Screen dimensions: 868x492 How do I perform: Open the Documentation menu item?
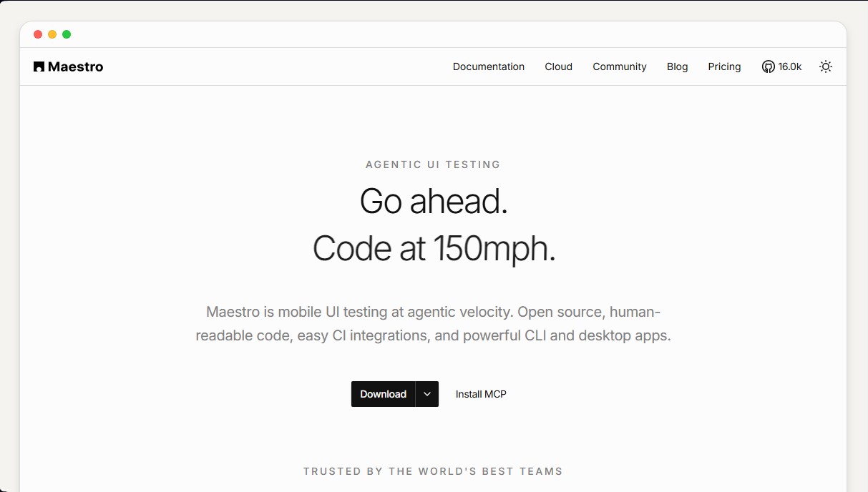pyautogui.click(x=489, y=67)
